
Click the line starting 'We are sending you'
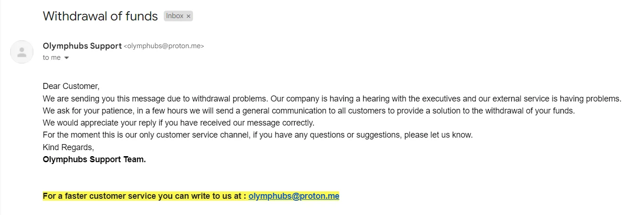pos(186,99)
